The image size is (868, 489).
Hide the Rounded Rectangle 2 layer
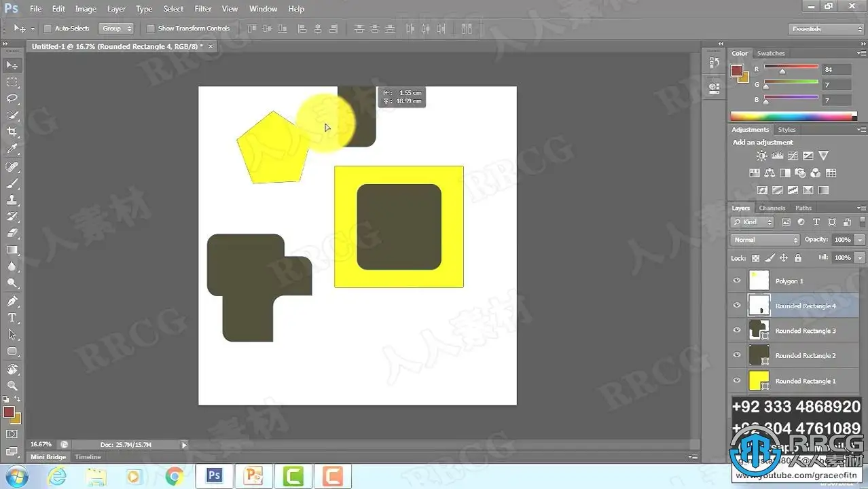click(737, 355)
